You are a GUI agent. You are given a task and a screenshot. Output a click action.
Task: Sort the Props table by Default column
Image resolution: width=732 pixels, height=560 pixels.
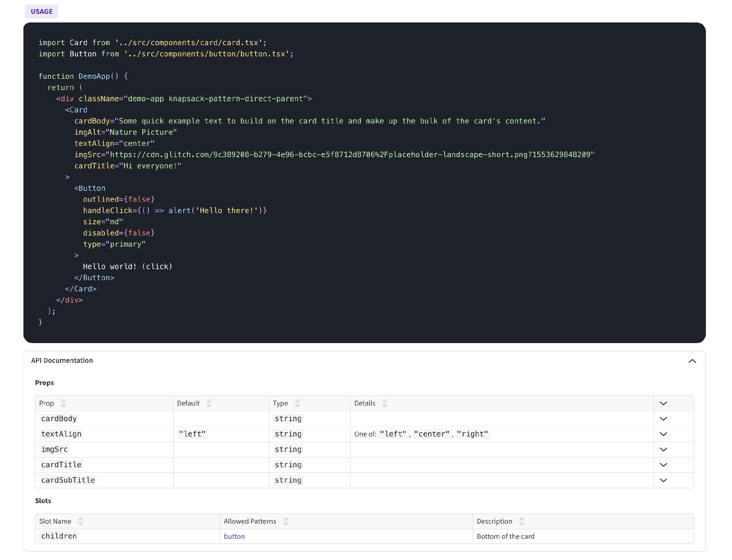(x=209, y=403)
